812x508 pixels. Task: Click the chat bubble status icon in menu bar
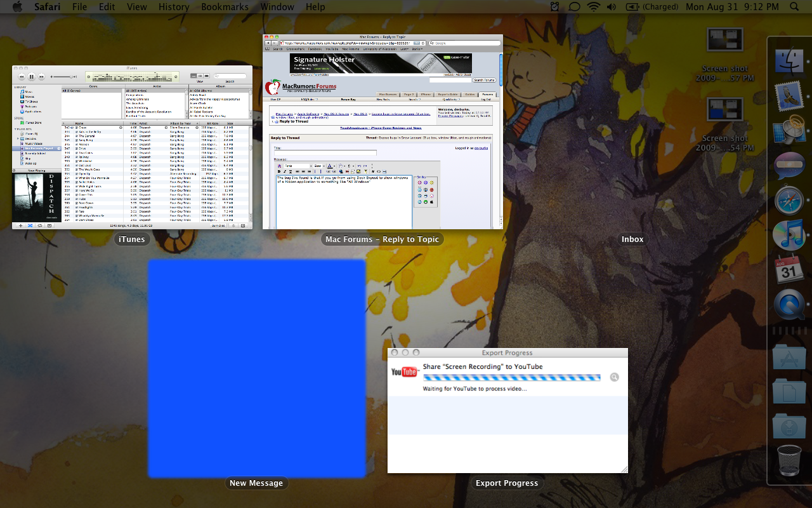[x=574, y=7]
